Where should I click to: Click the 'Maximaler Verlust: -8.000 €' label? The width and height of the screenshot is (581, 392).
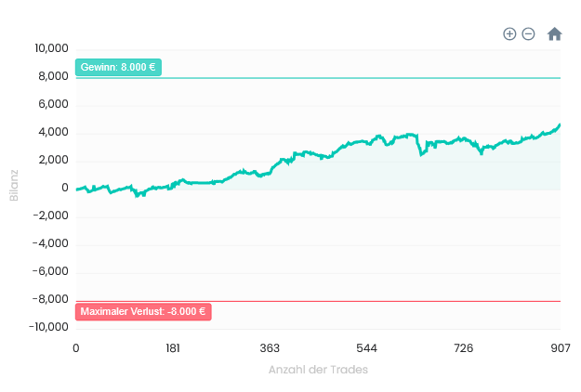click(x=143, y=312)
